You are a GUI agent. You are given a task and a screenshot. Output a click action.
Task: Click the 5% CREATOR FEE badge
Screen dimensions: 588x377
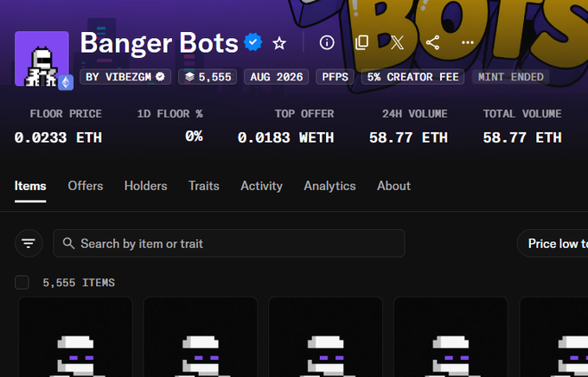coord(412,77)
